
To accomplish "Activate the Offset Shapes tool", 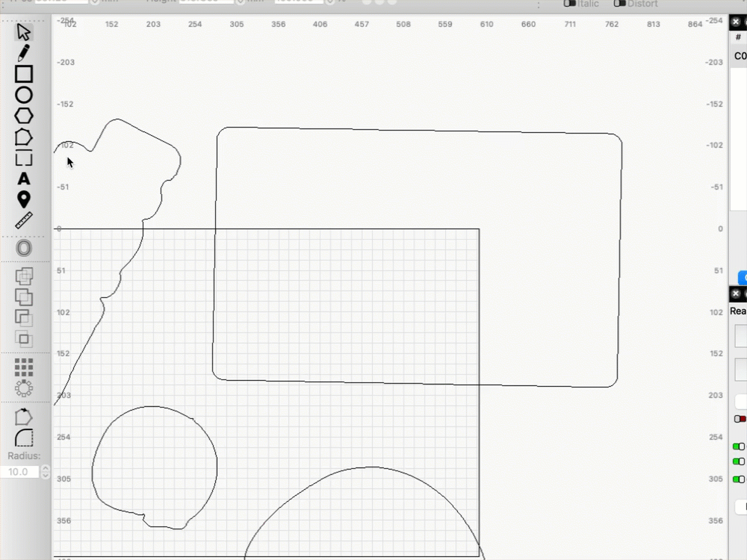I will [x=23, y=248].
